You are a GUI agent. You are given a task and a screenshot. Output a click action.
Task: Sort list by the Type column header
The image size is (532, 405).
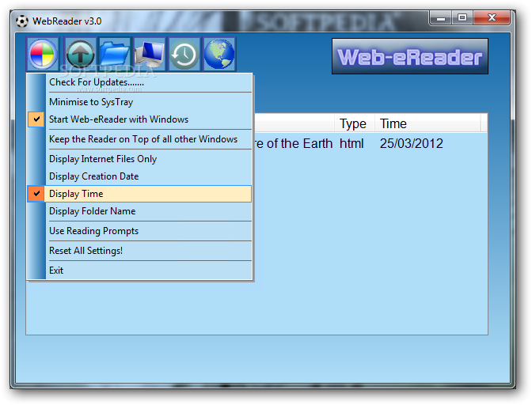pos(355,123)
